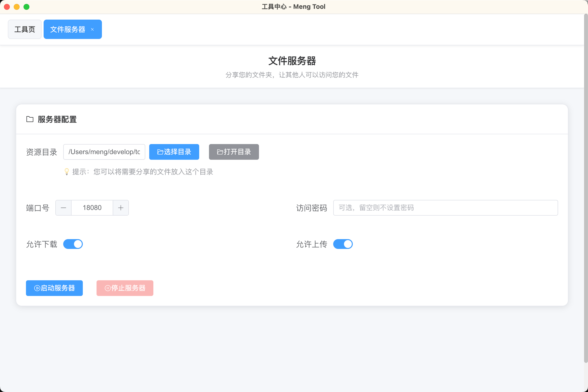The width and height of the screenshot is (588, 392).
Task: Click the green macOS fullscreen window button
Action: pyautogui.click(x=26, y=7)
